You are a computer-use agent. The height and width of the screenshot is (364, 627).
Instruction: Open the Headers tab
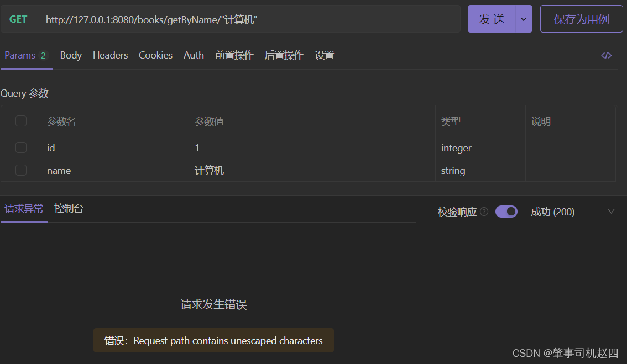(x=110, y=55)
